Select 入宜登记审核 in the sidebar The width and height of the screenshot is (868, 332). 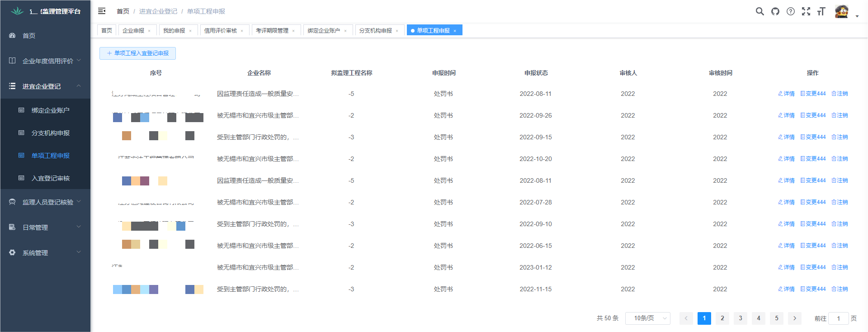tap(50, 178)
